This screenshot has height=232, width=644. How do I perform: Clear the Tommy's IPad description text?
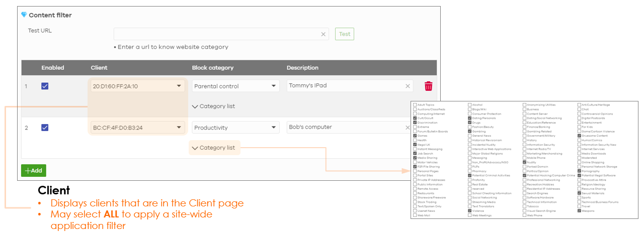click(408, 86)
